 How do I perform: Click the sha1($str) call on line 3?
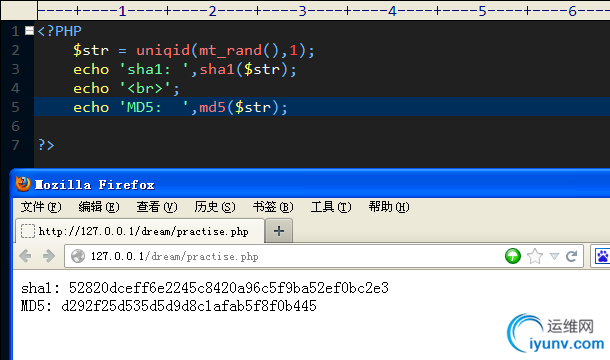[x=244, y=69]
